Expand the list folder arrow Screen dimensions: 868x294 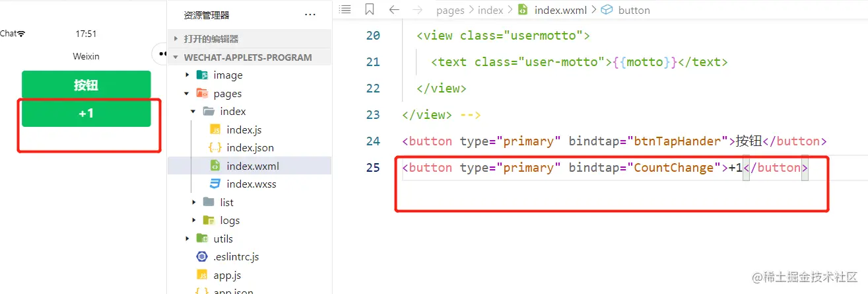click(194, 202)
